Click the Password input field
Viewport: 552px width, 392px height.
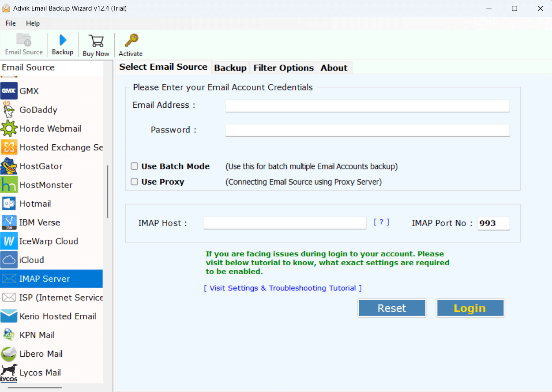pos(368,130)
